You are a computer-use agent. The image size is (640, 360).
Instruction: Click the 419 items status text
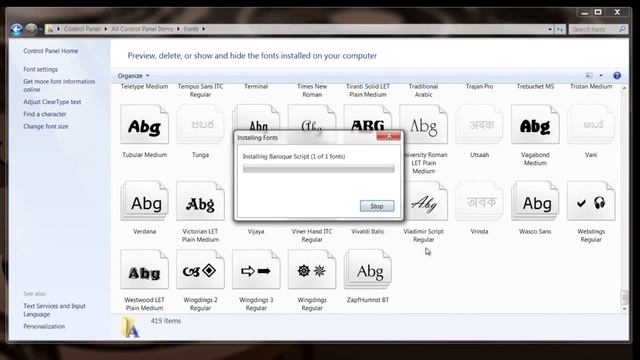tap(166, 321)
